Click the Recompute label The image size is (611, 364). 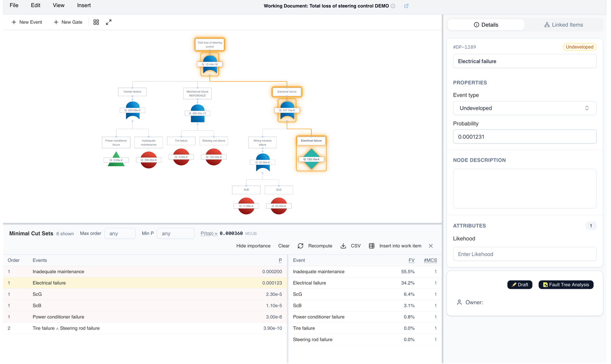[x=320, y=246]
